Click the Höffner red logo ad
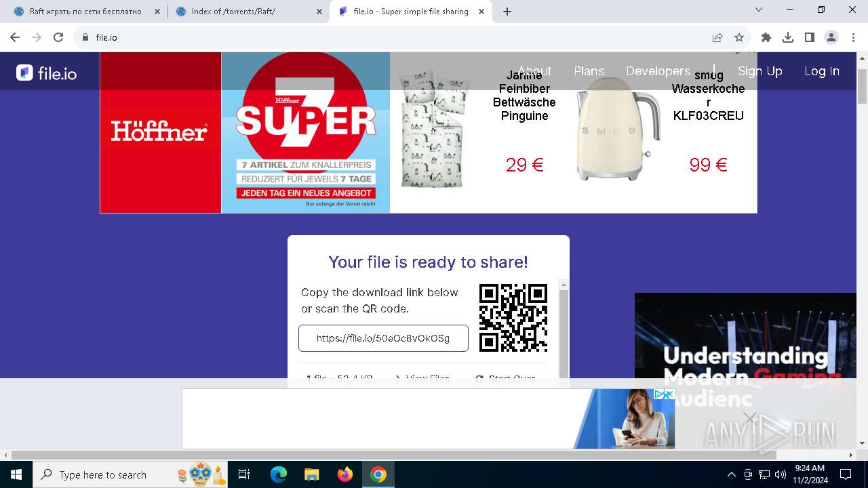This screenshot has width=868, height=488. click(160, 132)
